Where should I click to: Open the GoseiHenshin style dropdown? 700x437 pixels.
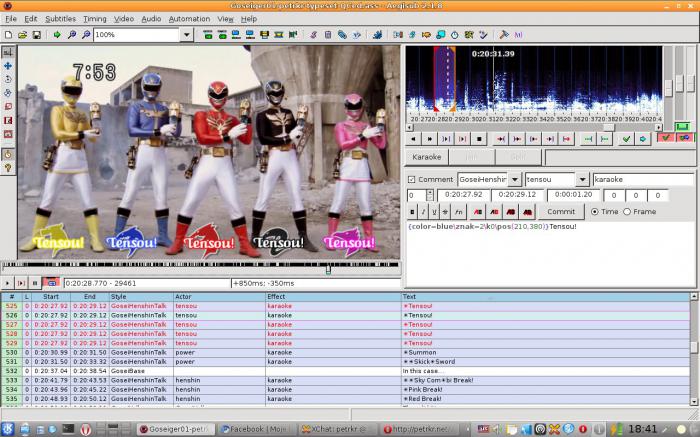tap(515, 179)
